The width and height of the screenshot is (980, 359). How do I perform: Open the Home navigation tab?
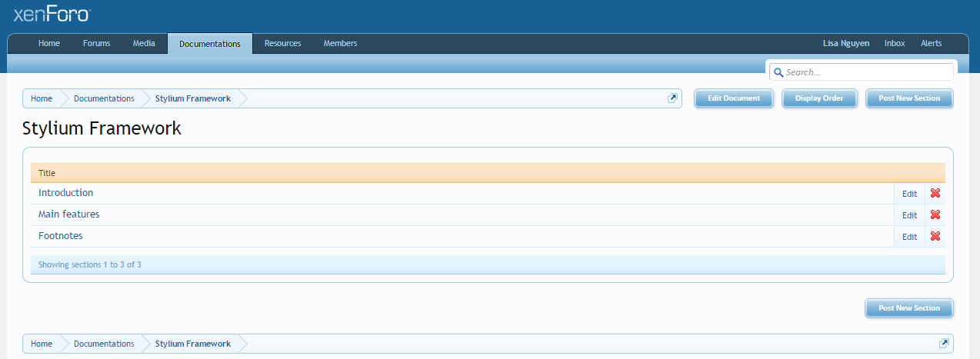coord(49,44)
